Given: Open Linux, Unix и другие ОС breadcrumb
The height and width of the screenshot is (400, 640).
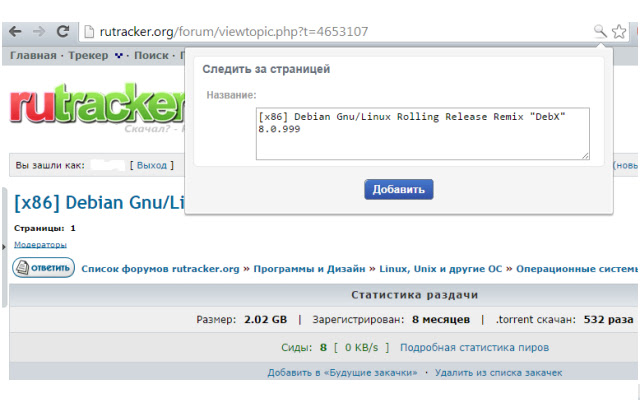Looking at the screenshot, I should click(440, 269).
